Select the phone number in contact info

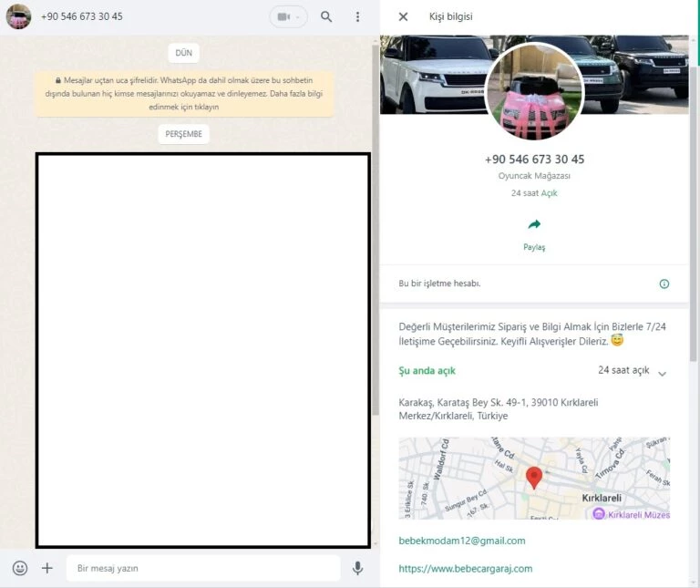click(534, 160)
